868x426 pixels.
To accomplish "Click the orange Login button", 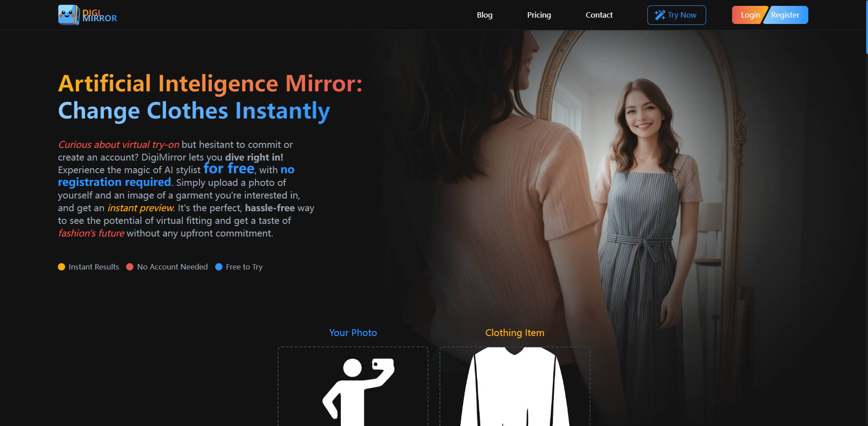I will point(750,14).
